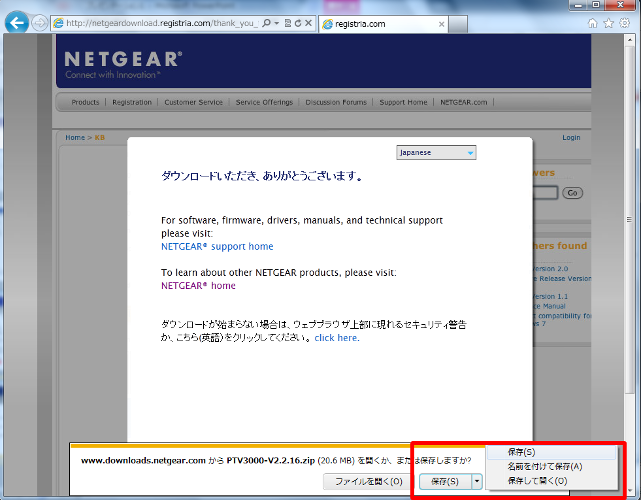Click the PTV3000-V2.2.16.zip filename text
The image size is (641, 500).
271,461
